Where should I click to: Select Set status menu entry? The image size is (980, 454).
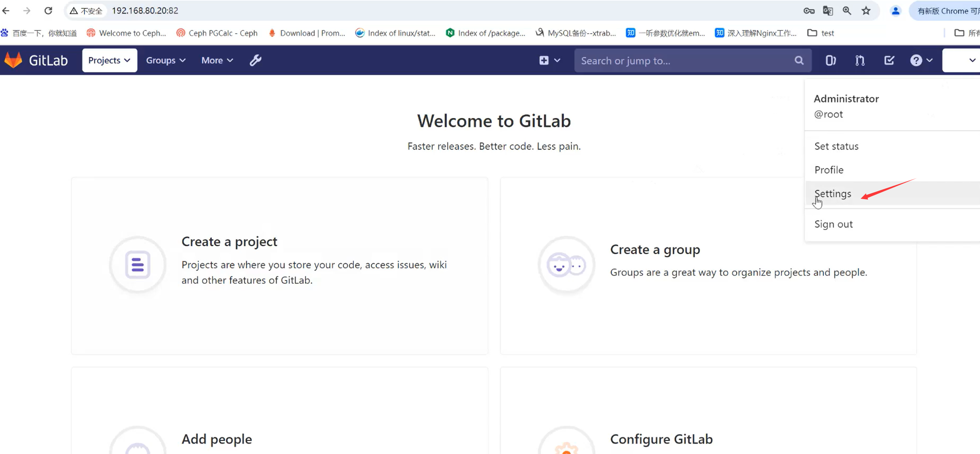pos(836,146)
